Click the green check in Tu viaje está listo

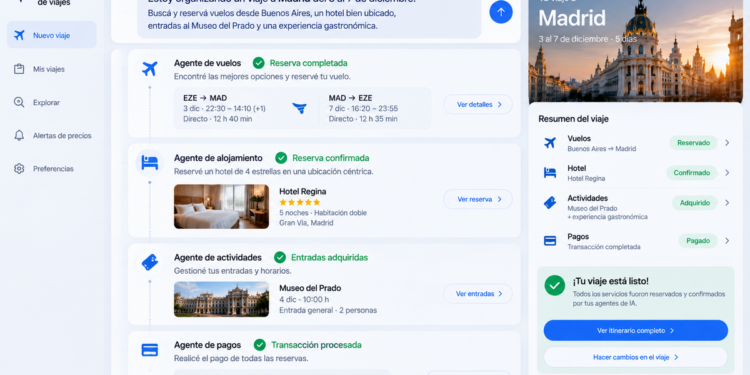click(555, 286)
